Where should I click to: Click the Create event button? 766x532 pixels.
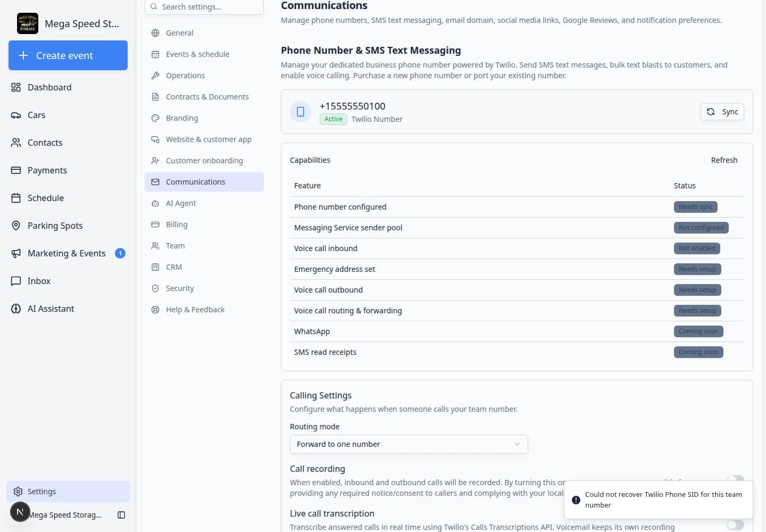[68, 55]
